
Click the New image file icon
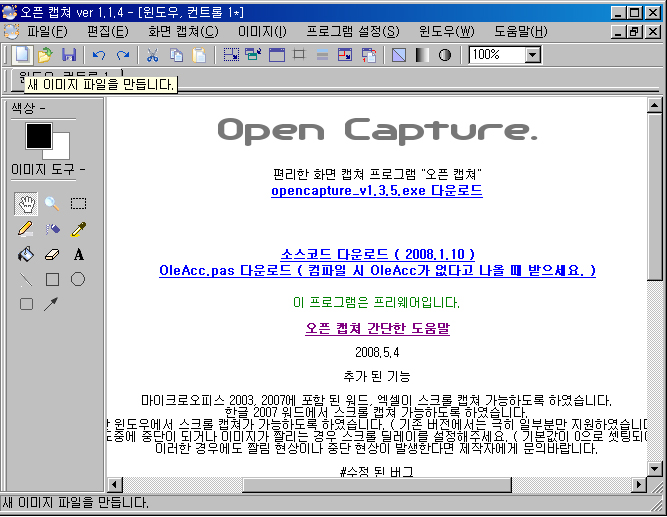[x=22, y=55]
